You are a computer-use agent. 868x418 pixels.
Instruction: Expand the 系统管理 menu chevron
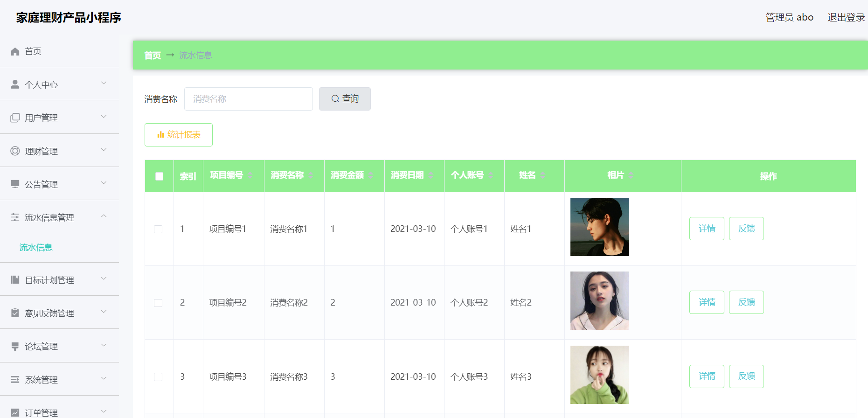(x=104, y=378)
